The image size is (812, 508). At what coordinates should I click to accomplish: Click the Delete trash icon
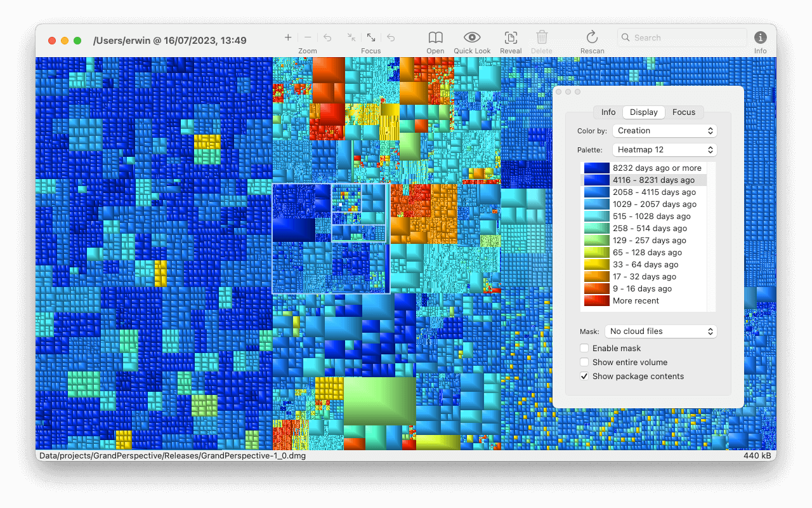[542, 37]
